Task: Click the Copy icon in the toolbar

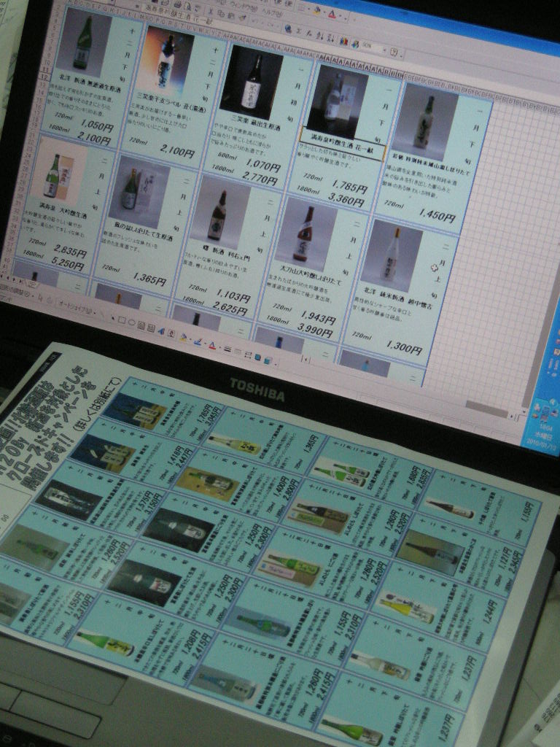Action: (221, 13)
